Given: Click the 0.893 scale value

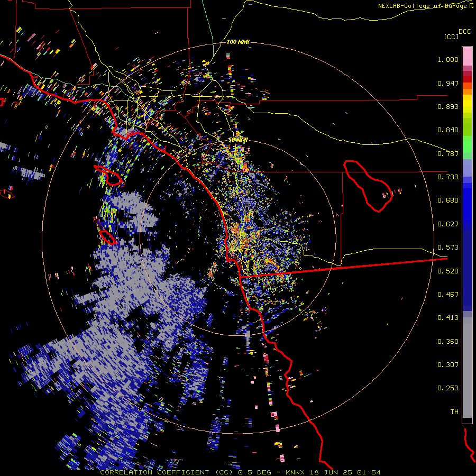Looking at the screenshot, I should click(x=448, y=106).
